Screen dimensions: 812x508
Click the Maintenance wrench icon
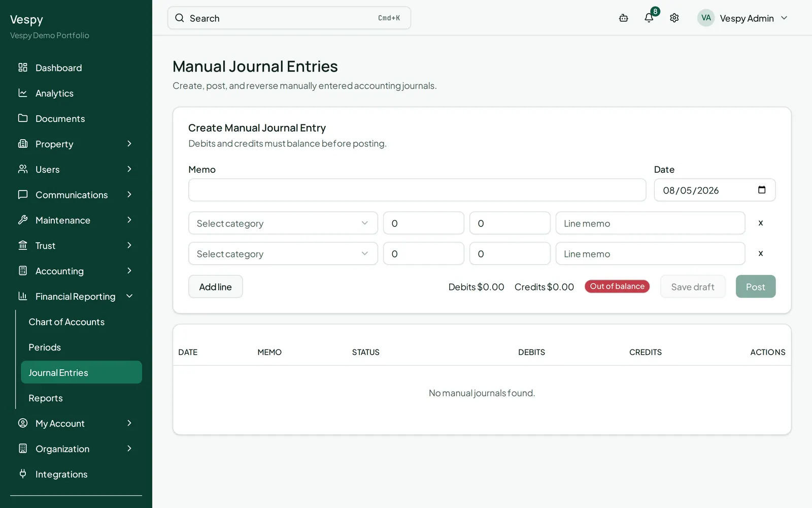coord(23,220)
